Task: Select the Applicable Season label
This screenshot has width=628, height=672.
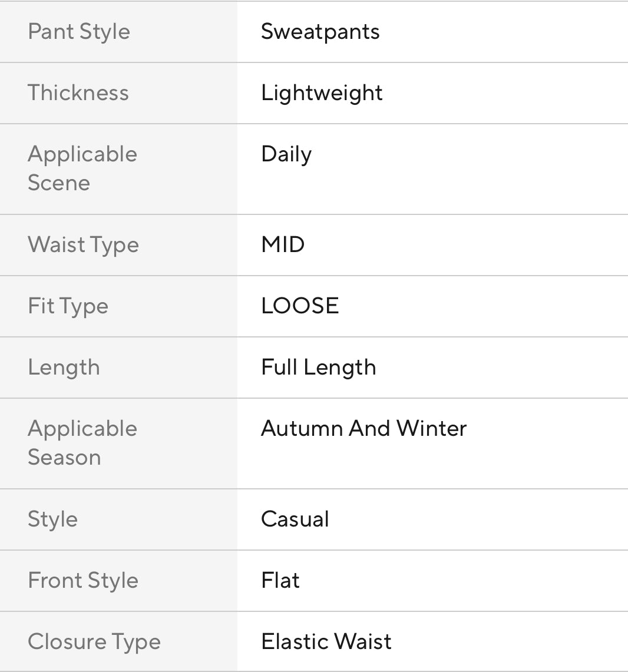Action: [x=82, y=443]
